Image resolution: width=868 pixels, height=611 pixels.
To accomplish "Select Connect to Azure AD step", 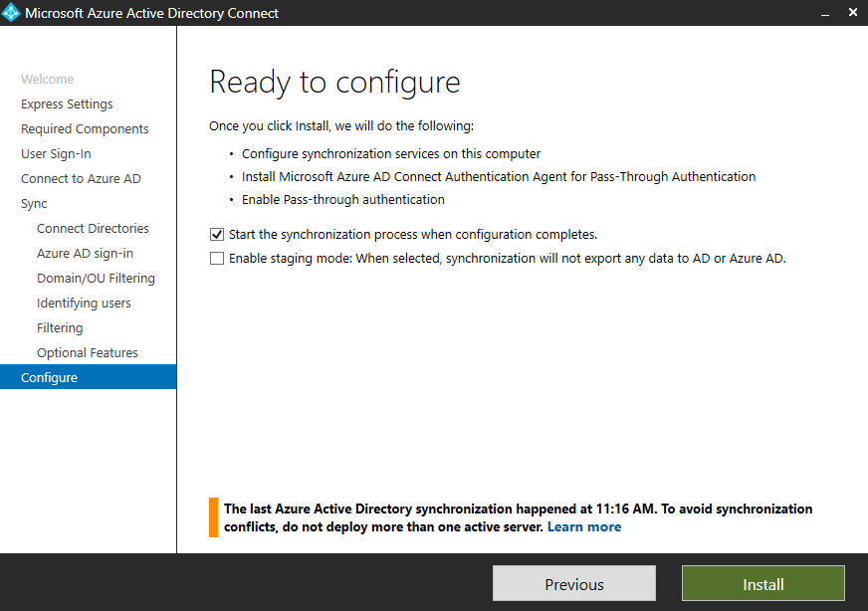I will pyautogui.click(x=81, y=179).
